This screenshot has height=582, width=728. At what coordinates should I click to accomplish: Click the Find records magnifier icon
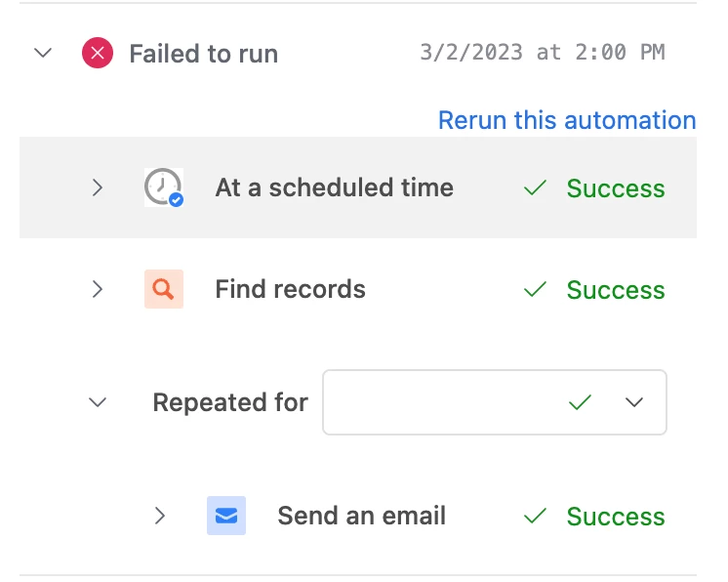pos(163,289)
